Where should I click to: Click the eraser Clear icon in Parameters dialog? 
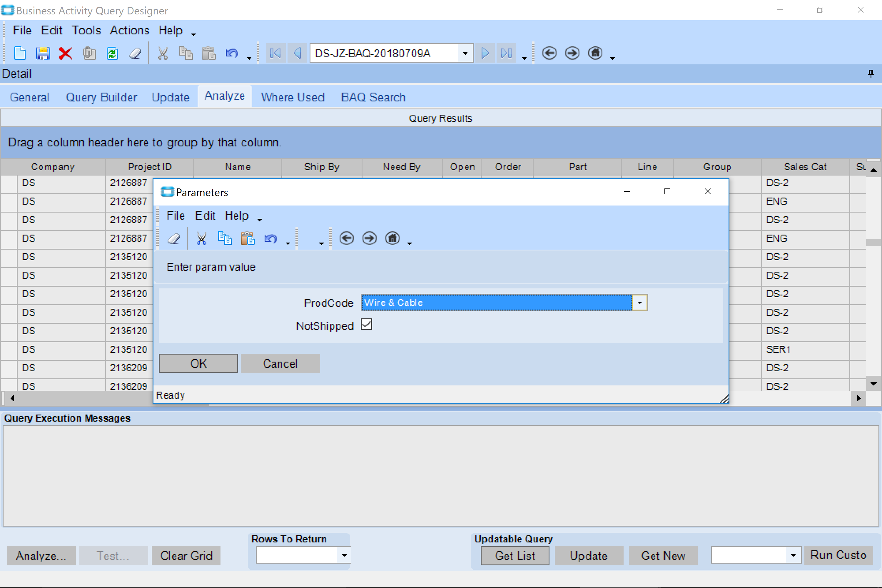pyautogui.click(x=174, y=238)
